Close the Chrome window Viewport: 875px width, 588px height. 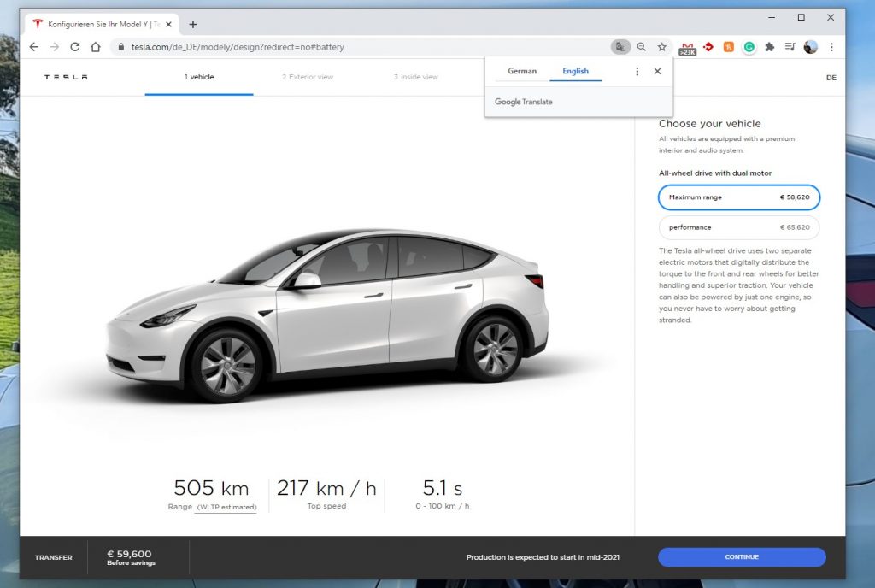point(831,17)
